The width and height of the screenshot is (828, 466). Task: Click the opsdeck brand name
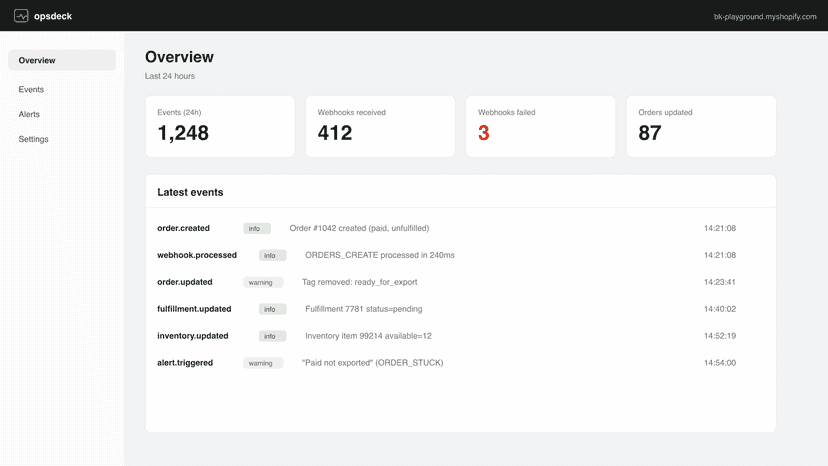pos(53,16)
